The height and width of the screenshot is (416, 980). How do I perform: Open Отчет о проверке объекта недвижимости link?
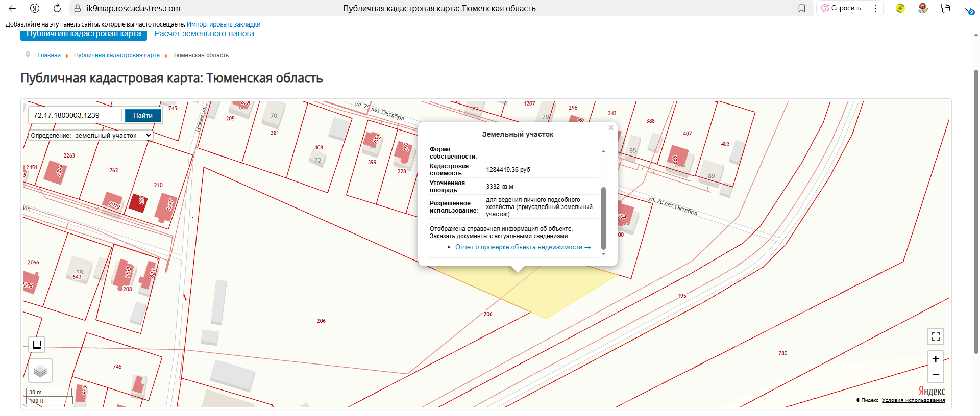click(523, 247)
